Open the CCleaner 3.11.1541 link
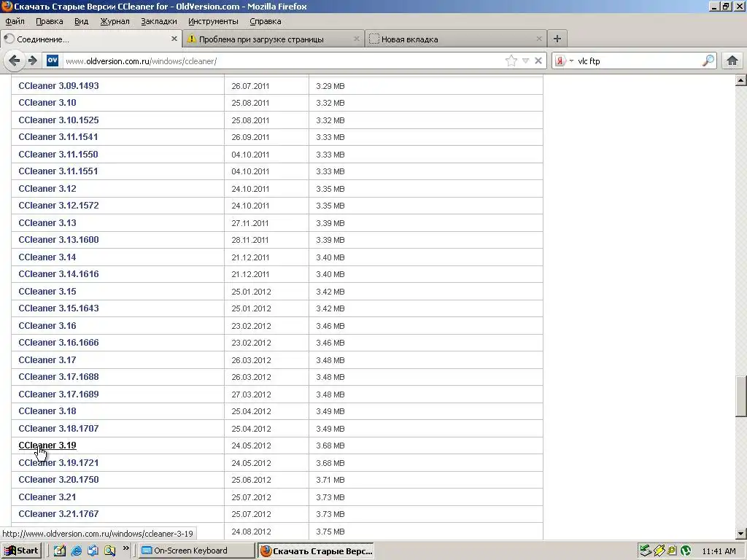The image size is (747, 560). click(x=58, y=136)
